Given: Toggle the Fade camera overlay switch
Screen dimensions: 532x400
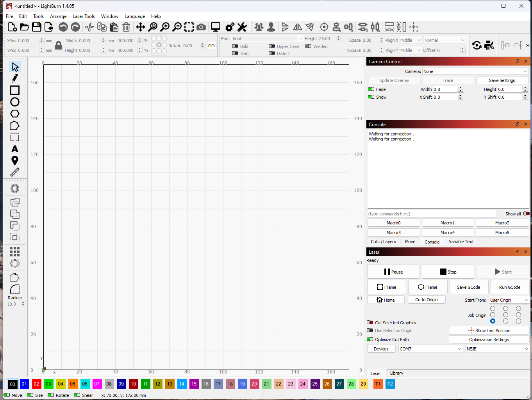Looking at the screenshot, I should point(371,89).
